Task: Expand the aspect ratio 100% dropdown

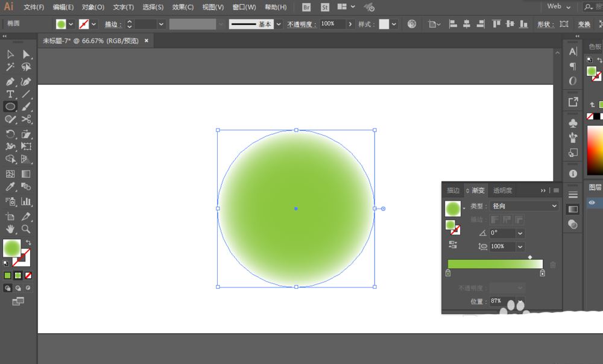Action: (520, 246)
